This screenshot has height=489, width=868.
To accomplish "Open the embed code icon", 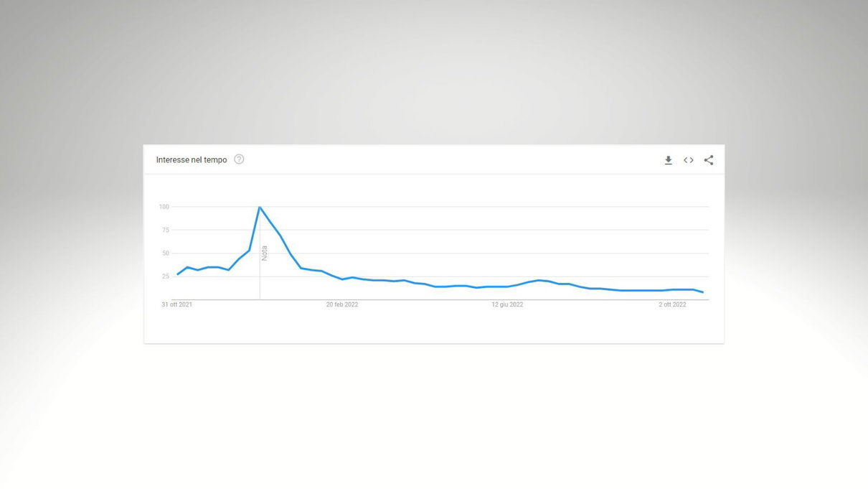I will 688,160.
